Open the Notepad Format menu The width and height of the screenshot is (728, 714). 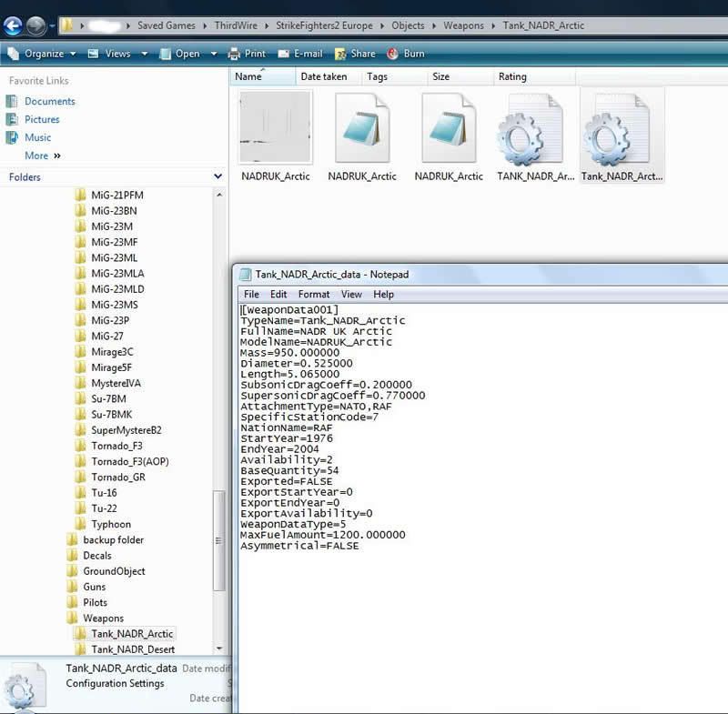[x=314, y=294]
